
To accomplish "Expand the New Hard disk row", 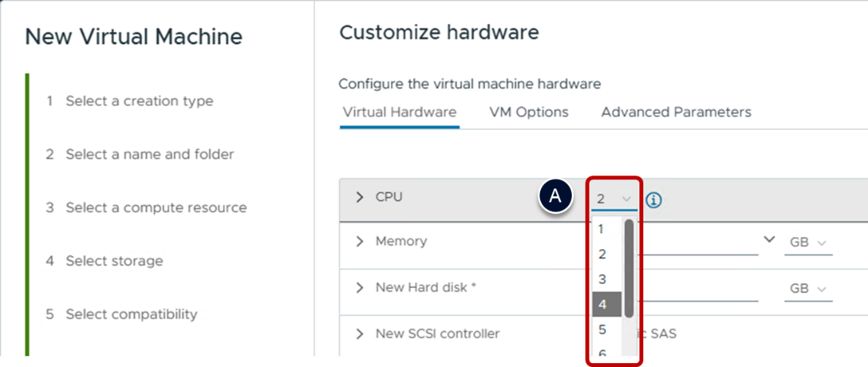I will coord(359,288).
